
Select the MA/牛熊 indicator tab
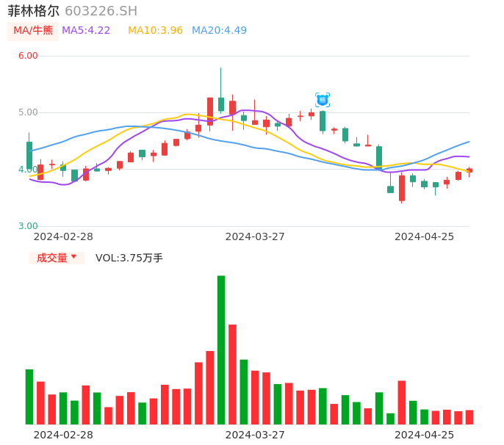[x=33, y=31]
